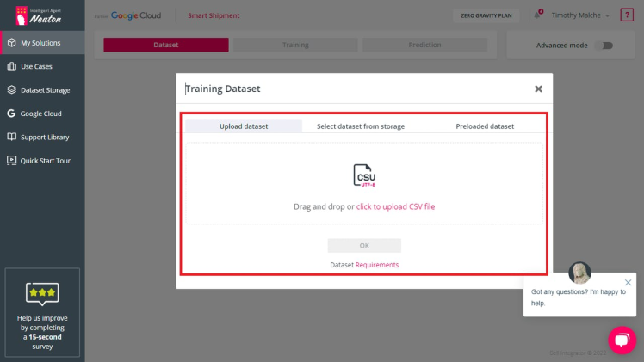644x362 pixels.
Task: Open the live chat bubble button
Action: coord(622,340)
